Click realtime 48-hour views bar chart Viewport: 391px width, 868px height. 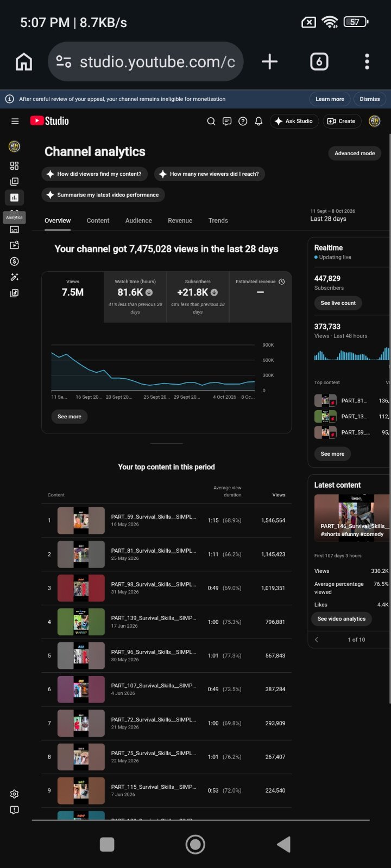[351, 354]
